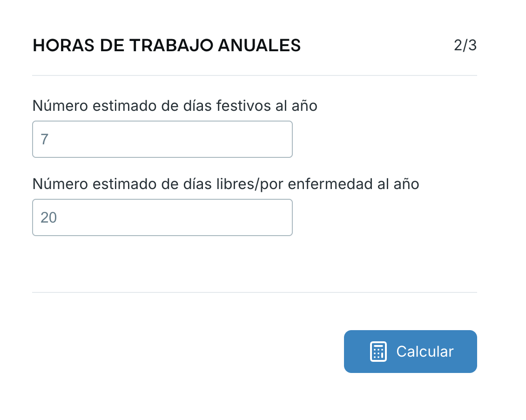The height and width of the screenshot is (420, 526).
Task: Select the días festivos input field
Action: 162,139
